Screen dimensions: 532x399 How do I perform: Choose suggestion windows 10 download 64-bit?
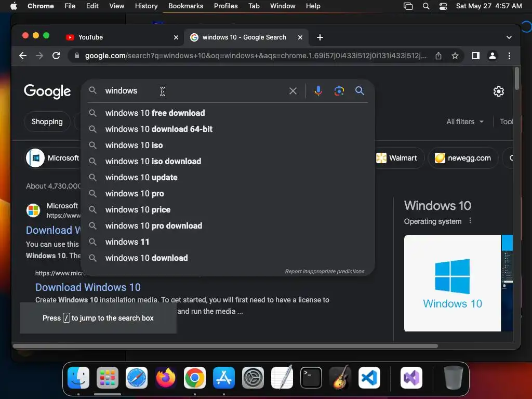(228, 129)
